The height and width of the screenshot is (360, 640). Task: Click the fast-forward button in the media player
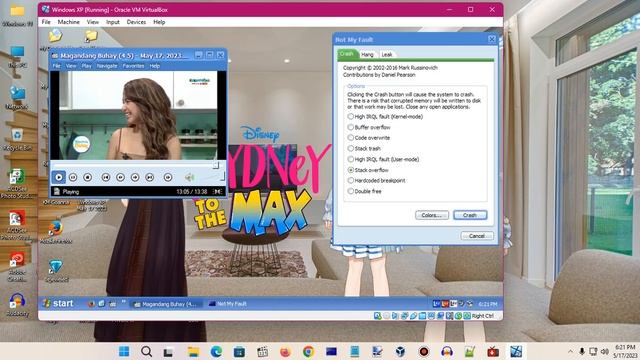click(x=135, y=177)
